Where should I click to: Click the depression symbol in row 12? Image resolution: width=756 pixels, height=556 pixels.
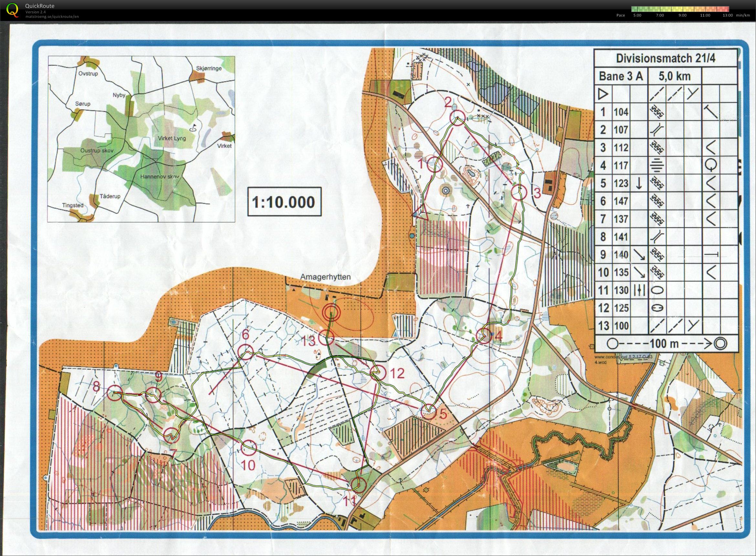(x=657, y=308)
